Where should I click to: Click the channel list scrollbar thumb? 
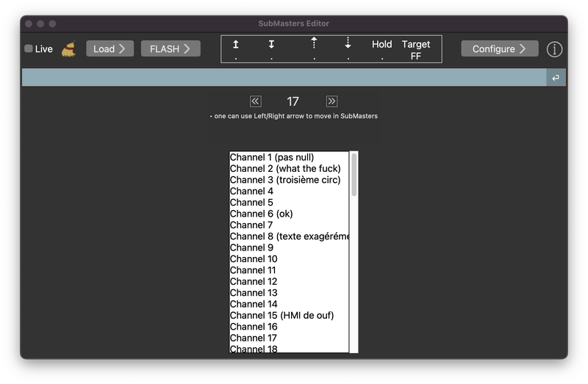(x=354, y=174)
